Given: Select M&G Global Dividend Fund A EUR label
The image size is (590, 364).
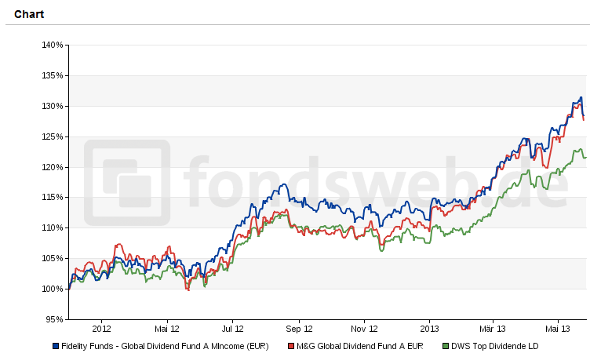Looking at the screenshot, I should 360,346.
